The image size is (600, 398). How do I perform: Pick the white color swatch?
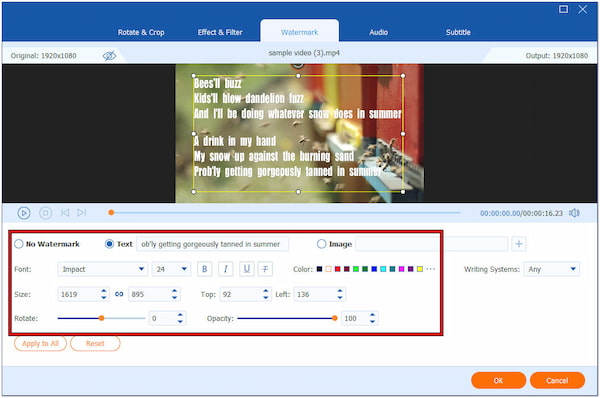[328, 269]
